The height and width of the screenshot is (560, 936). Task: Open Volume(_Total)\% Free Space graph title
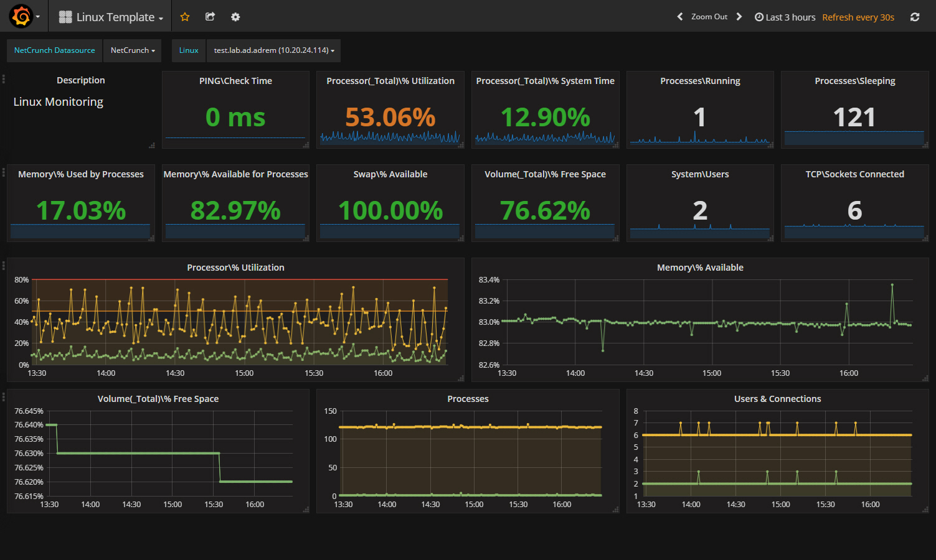click(158, 399)
